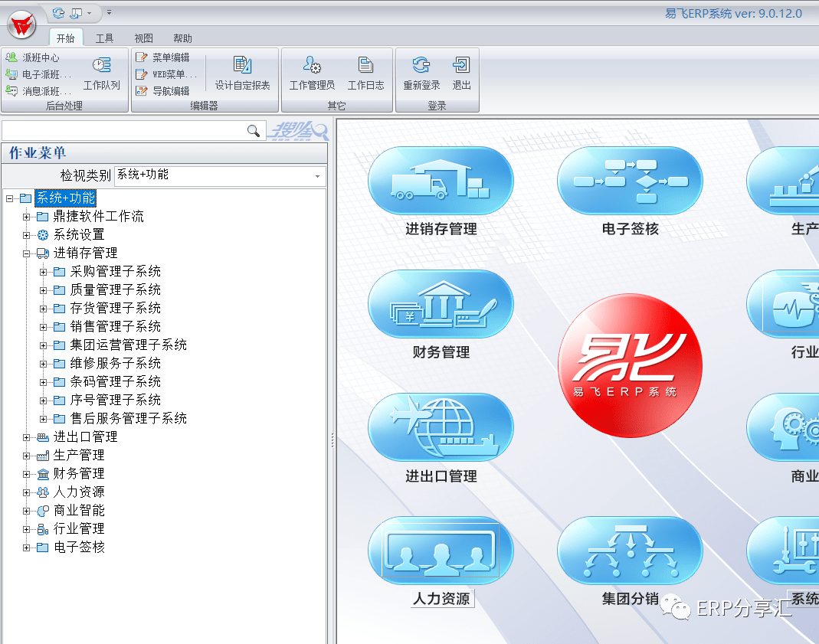819x644 pixels.
Task: Expand 生产管理 tree node
Action: (x=26, y=456)
